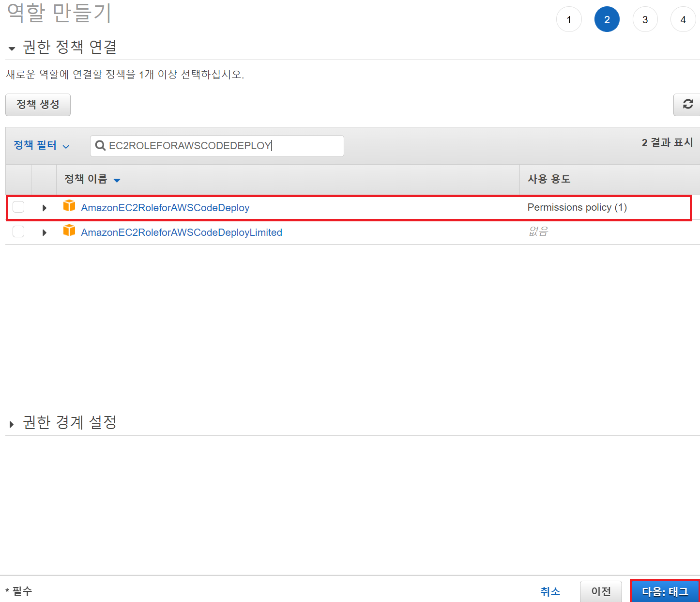Screen dimensions: 700x602
Task: Sort by the 정책 이름 column arrow
Action: [x=117, y=181]
